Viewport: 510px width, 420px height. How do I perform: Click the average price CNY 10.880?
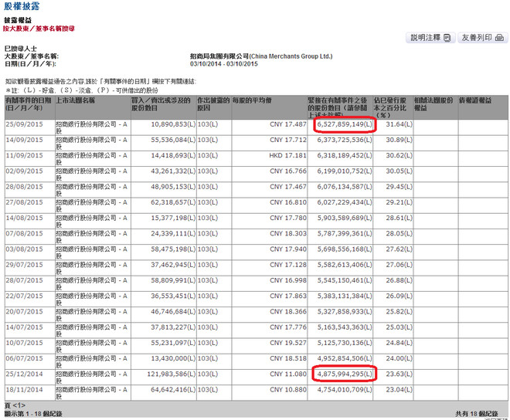click(288, 389)
